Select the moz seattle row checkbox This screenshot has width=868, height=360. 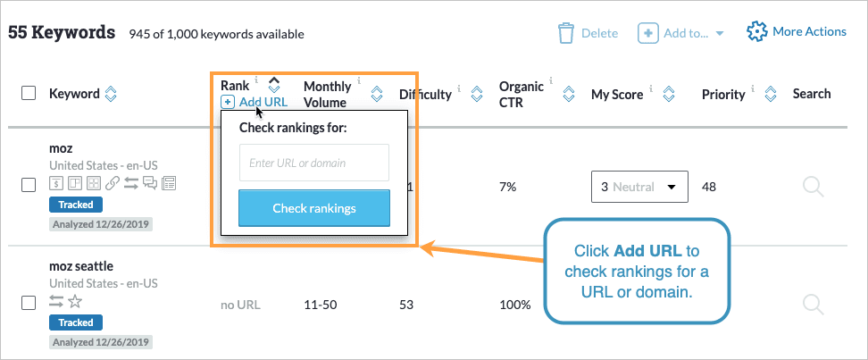click(29, 304)
